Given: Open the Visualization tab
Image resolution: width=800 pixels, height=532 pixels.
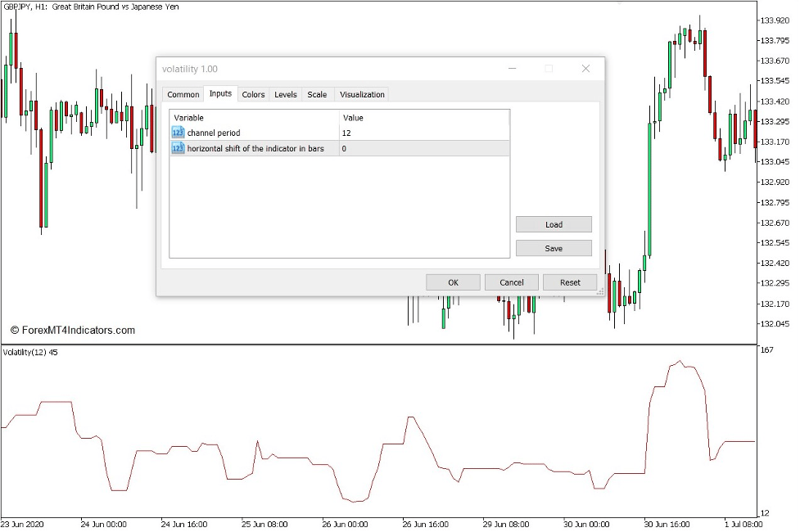Looking at the screenshot, I should click(361, 94).
